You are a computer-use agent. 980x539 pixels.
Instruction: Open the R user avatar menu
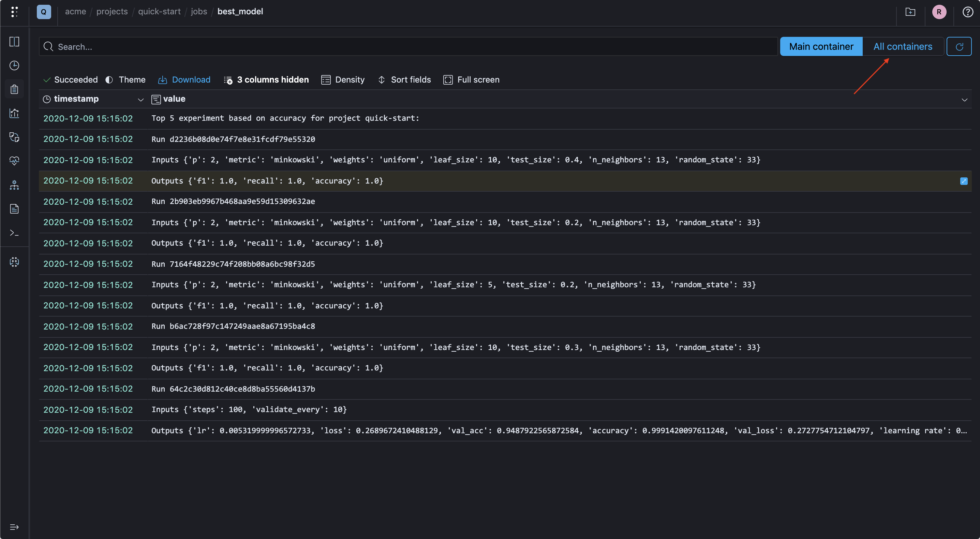(x=939, y=12)
